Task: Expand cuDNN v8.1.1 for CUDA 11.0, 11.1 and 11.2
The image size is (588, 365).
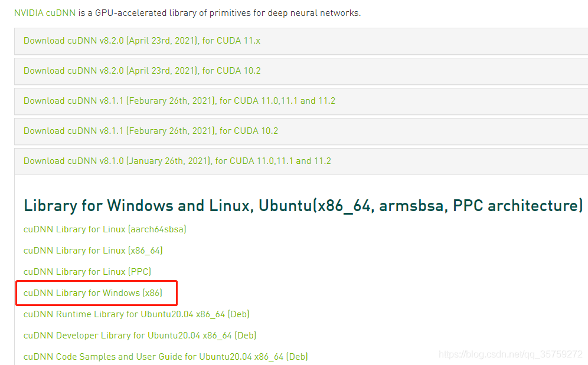Action: click(x=179, y=101)
